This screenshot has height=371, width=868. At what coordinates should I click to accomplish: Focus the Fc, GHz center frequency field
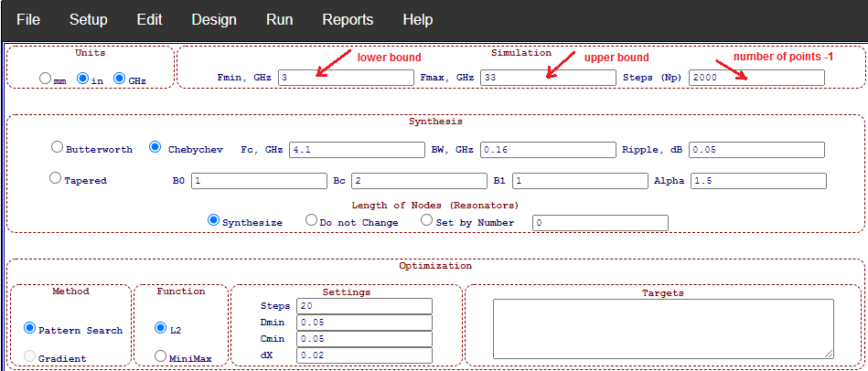pos(357,149)
